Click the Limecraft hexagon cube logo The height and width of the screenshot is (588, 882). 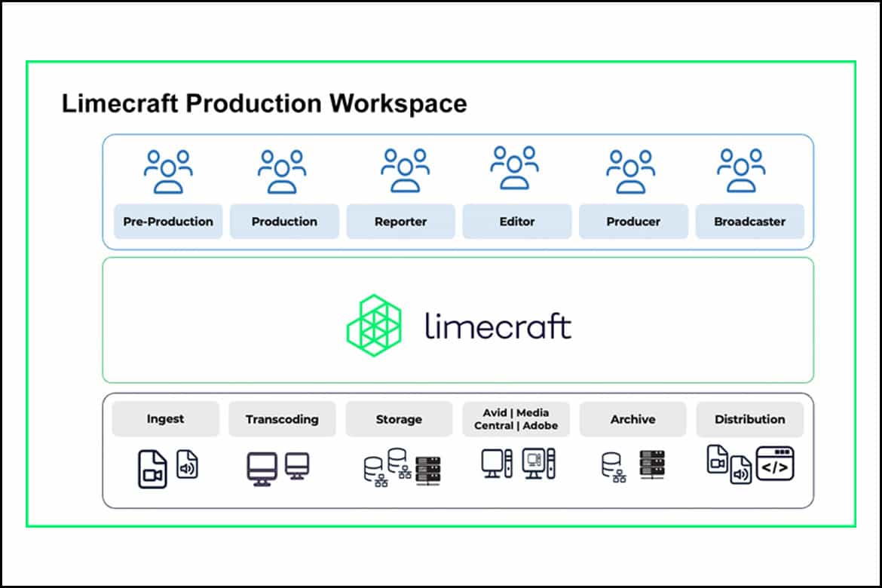[374, 325]
